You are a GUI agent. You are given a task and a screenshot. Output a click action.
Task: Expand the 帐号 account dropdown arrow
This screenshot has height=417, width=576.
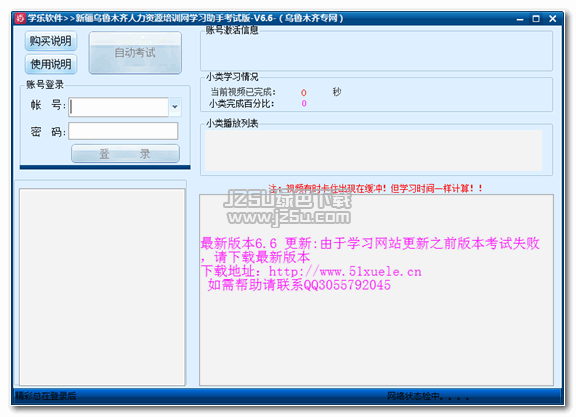point(175,107)
